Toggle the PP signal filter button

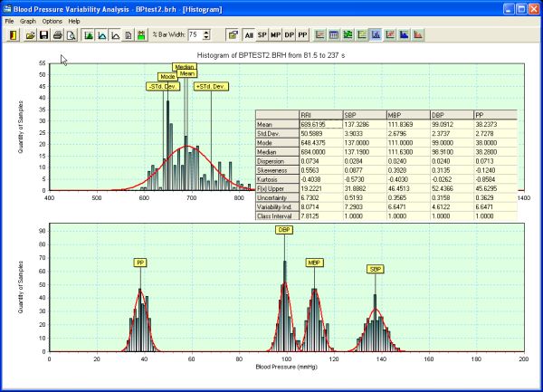pyautogui.click(x=303, y=35)
